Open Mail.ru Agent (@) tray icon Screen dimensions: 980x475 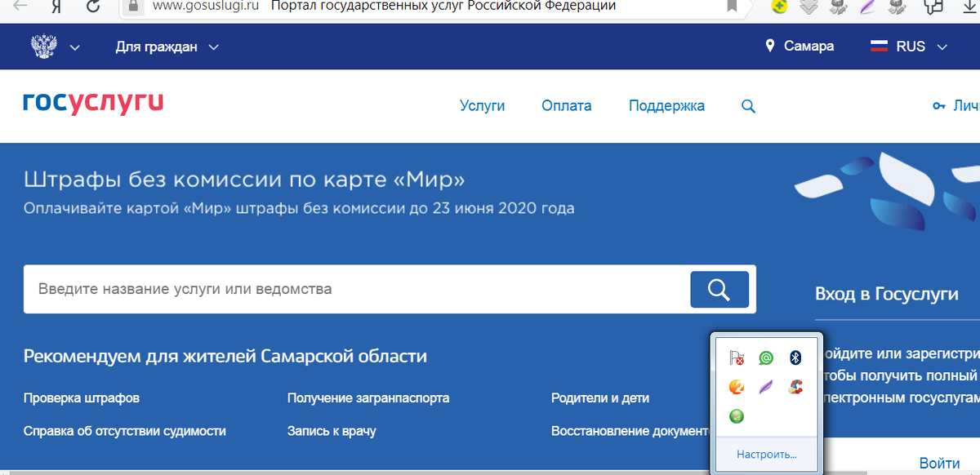tap(766, 357)
